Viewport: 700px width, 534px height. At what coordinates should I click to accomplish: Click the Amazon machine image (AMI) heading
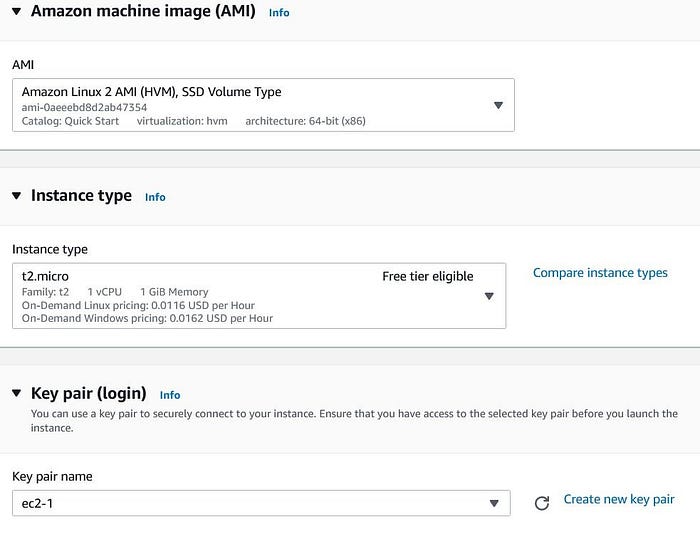[143, 12]
